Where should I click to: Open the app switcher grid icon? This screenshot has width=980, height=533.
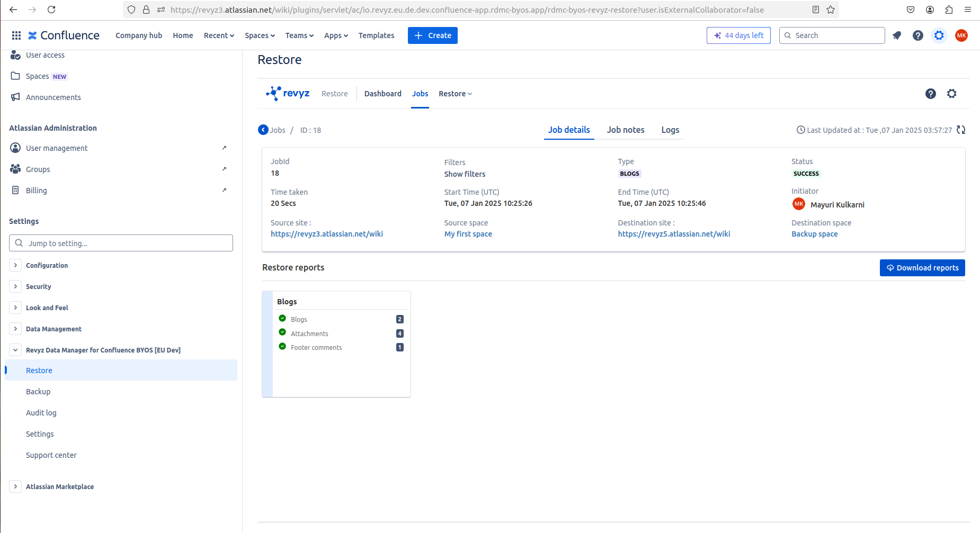(16, 35)
